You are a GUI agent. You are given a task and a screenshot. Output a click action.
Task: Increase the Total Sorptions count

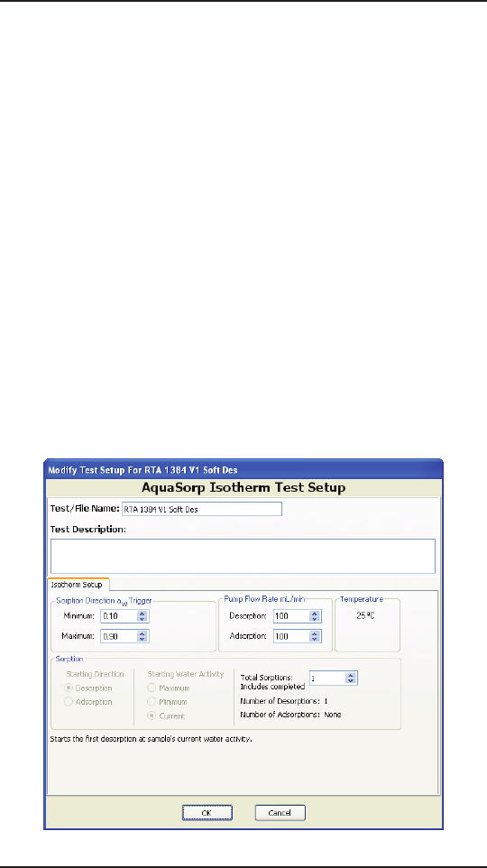(x=351, y=675)
